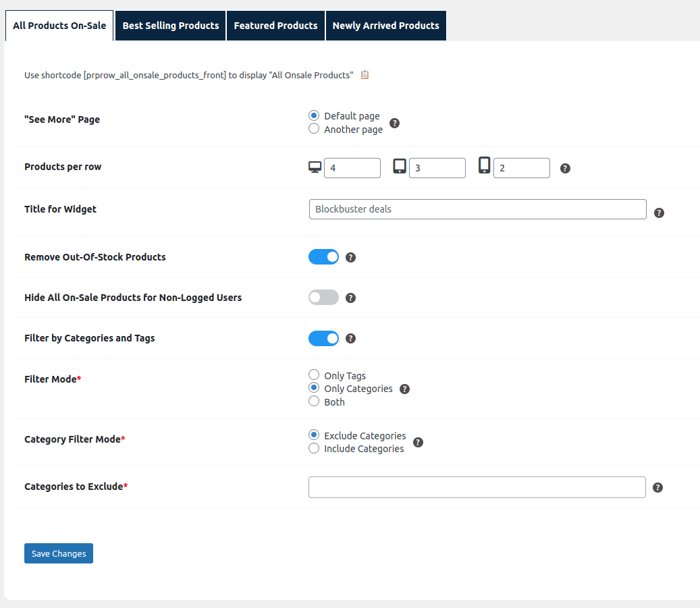Enable Hide All On-Sale Products for Non-Logged Users
The height and width of the screenshot is (608, 700).
point(323,297)
